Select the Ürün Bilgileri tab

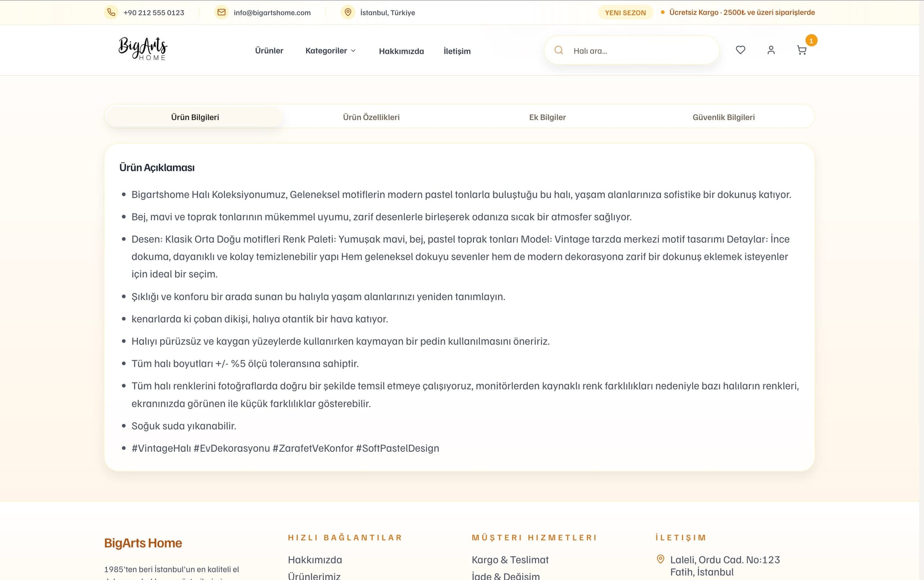(x=195, y=117)
